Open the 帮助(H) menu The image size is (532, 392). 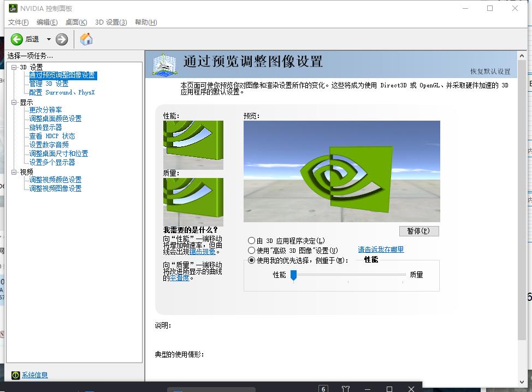[145, 22]
